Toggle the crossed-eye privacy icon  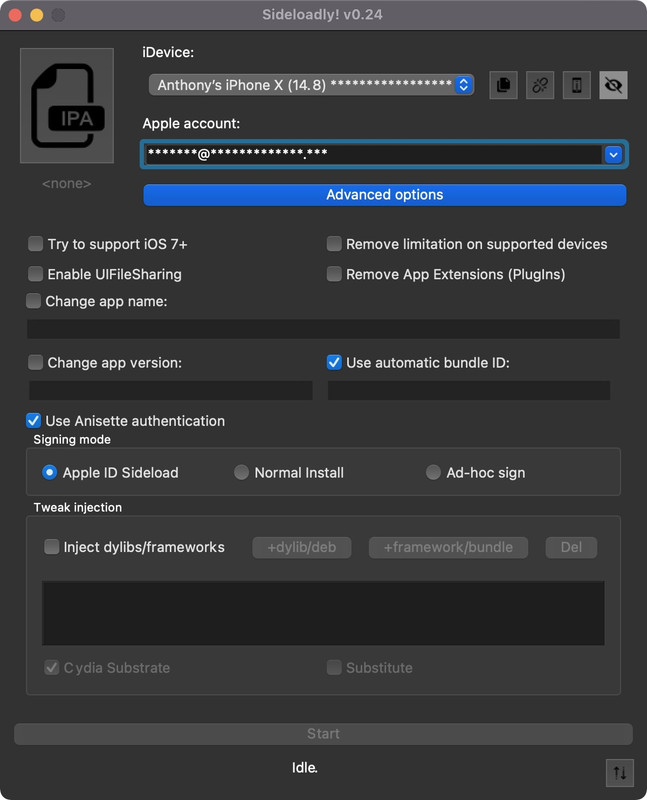(613, 85)
